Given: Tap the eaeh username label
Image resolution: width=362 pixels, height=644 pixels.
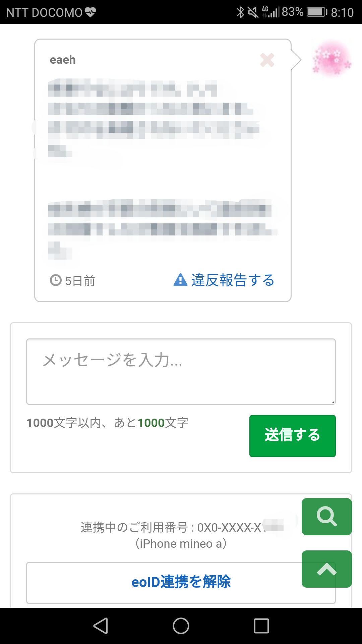Looking at the screenshot, I should pos(63,60).
